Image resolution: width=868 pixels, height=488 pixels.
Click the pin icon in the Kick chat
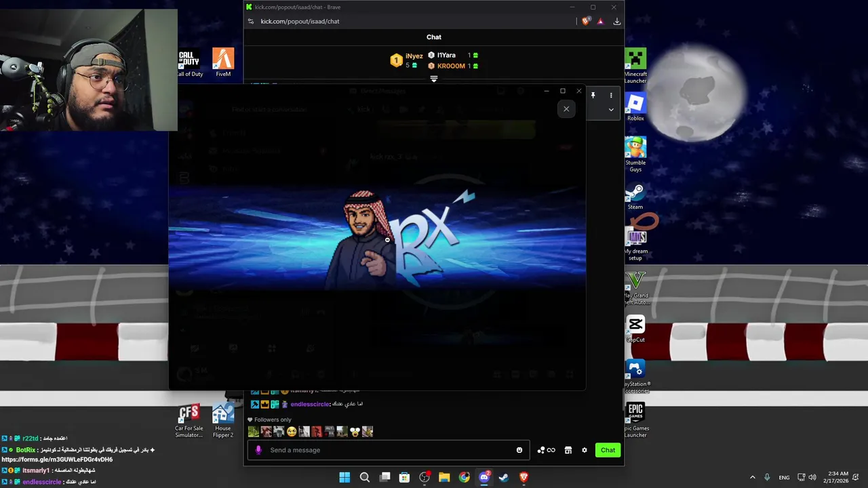click(593, 96)
